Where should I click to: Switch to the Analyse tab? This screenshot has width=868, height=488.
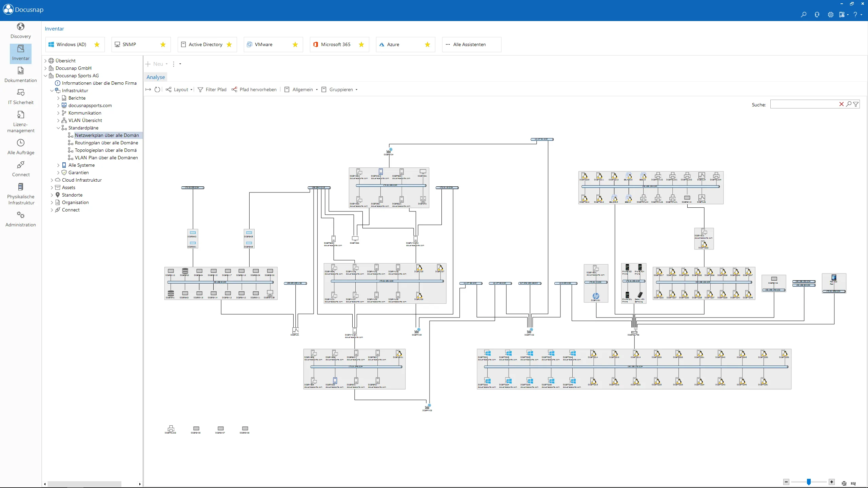156,77
